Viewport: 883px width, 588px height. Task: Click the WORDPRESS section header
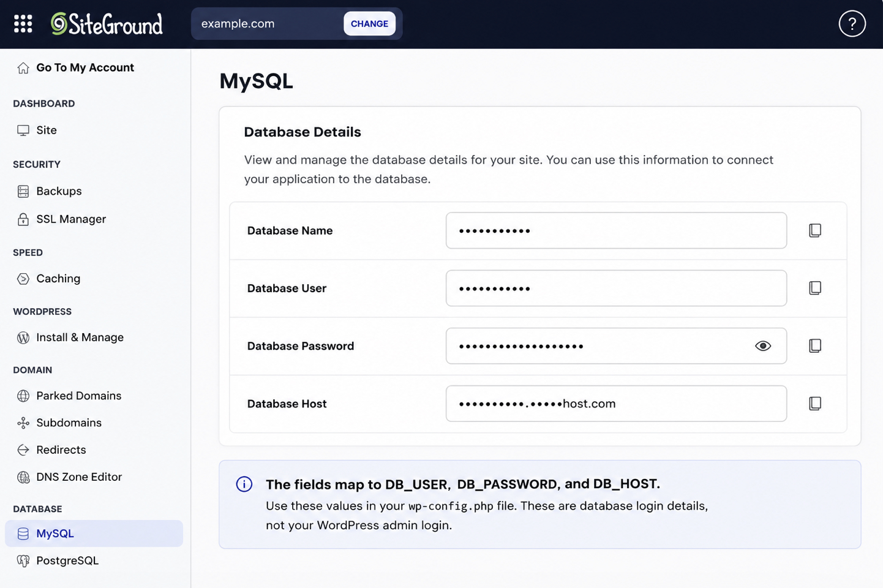click(42, 311)
